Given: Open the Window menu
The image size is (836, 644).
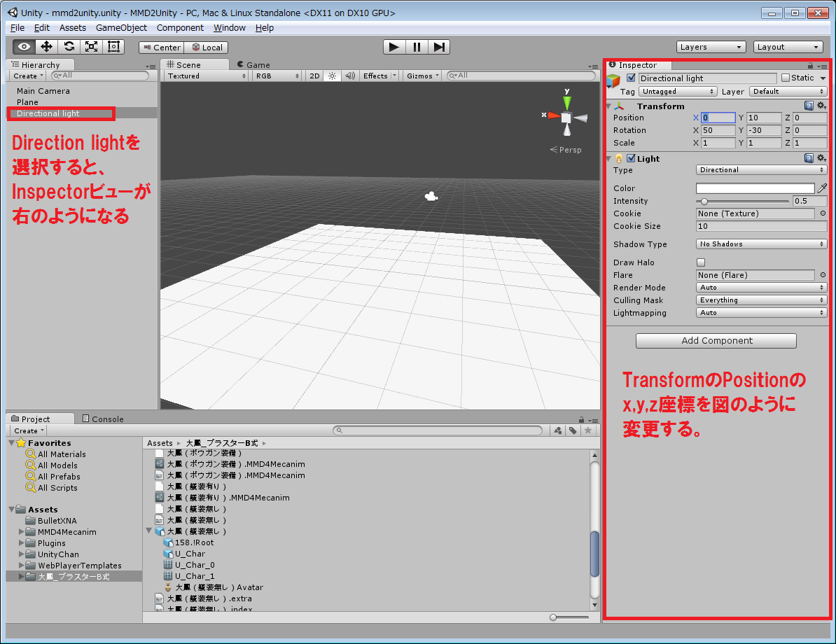Looking at the screenshot, I should 229,28.
